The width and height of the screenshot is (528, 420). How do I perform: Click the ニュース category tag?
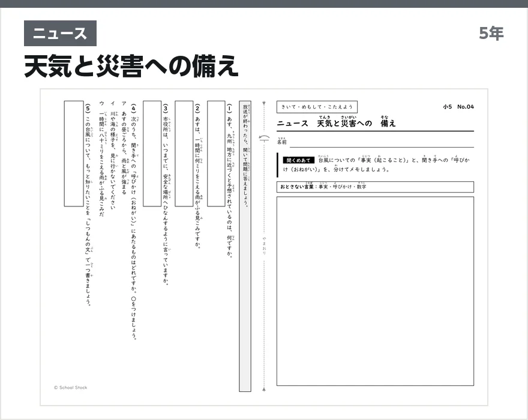(x=60, y=34)
